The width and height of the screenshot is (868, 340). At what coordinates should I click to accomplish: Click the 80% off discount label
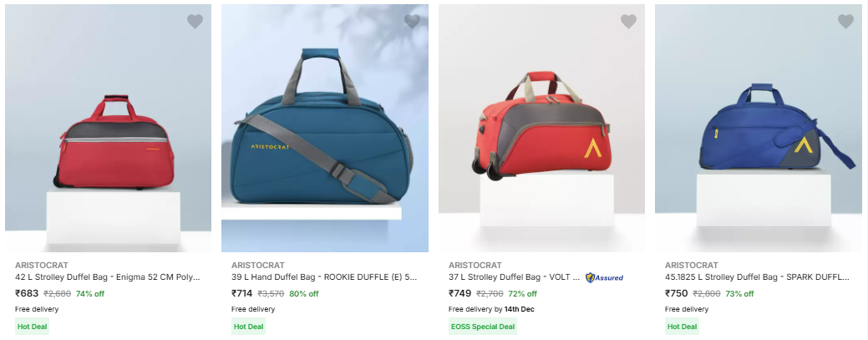click(304, 294)
